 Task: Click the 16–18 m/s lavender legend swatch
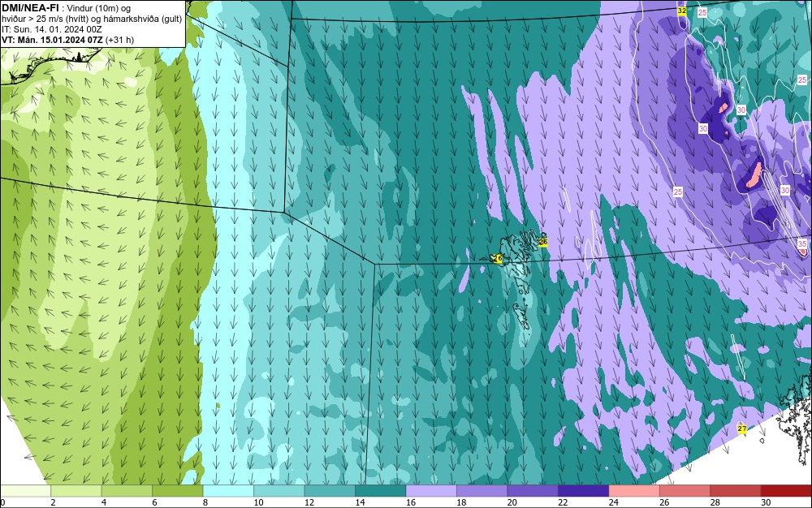point(431,491)
